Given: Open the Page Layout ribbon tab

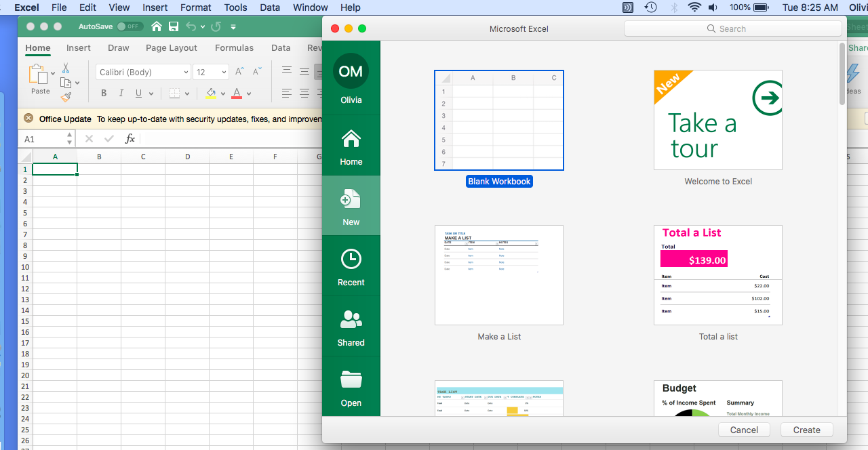Looking at the screenshot, I should pyautogui.click(x=172, y=48).
